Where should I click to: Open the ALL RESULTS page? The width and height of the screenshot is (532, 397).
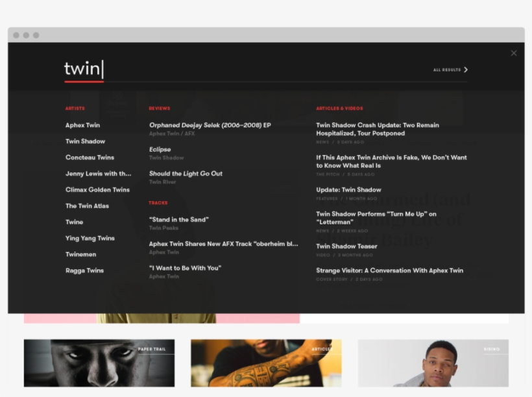pyautogui.click(x=446, y=69)
